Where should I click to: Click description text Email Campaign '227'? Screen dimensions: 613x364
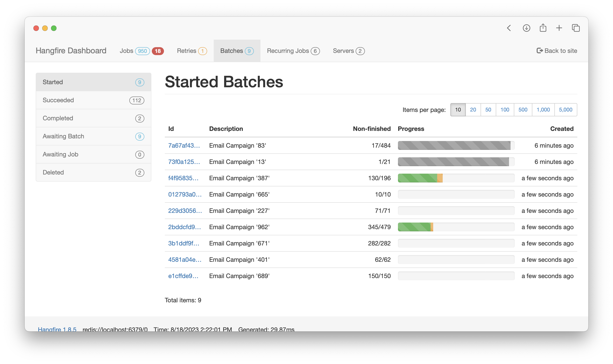click(239, 211)
